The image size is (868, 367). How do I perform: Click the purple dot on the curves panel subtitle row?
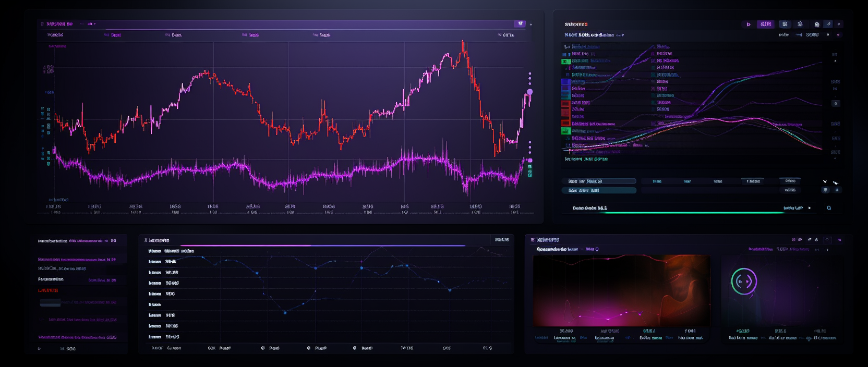pos(838,35)
